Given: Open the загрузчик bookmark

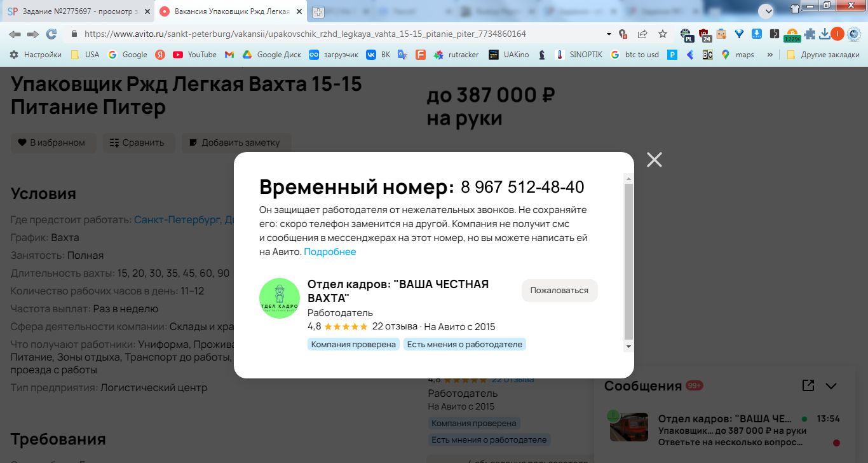Looking at the screenshot, I should (334, 55).
